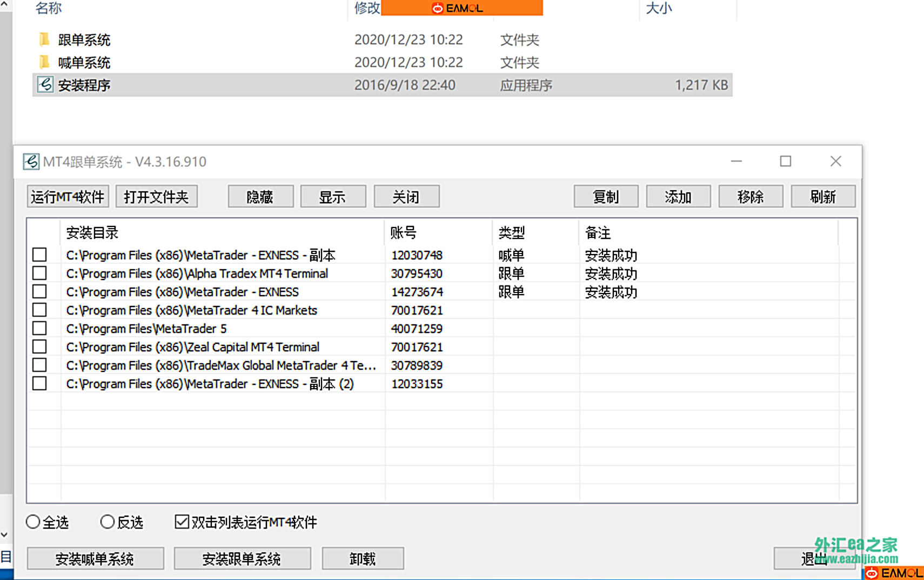Check the checkbox for MetaTrader - EXNESS - 副本 row
This screenshot has height=580, width=924.
coord(39,254)
